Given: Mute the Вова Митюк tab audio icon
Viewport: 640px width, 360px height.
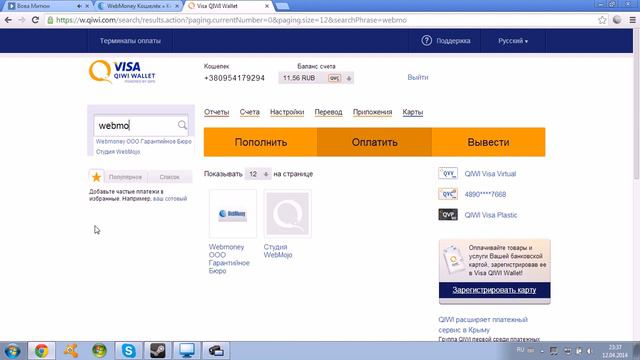Looking at the screenshot, I should tap(79, 6).
